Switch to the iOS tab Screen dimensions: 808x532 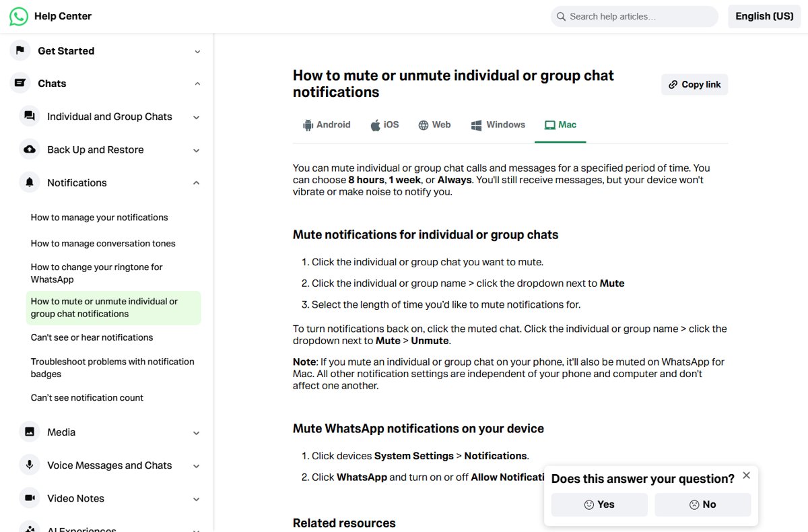[384, 125]
